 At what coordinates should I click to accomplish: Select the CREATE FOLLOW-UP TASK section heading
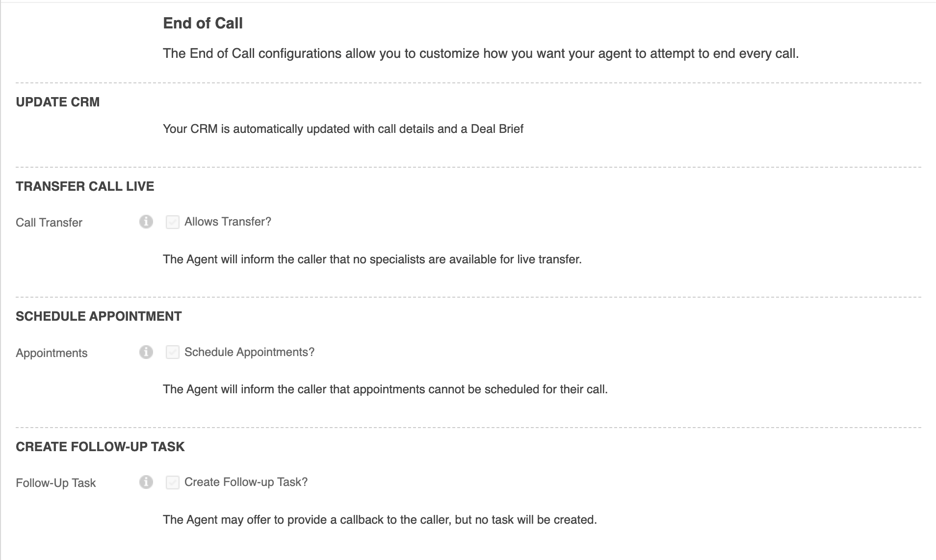[x=100, y=447]
